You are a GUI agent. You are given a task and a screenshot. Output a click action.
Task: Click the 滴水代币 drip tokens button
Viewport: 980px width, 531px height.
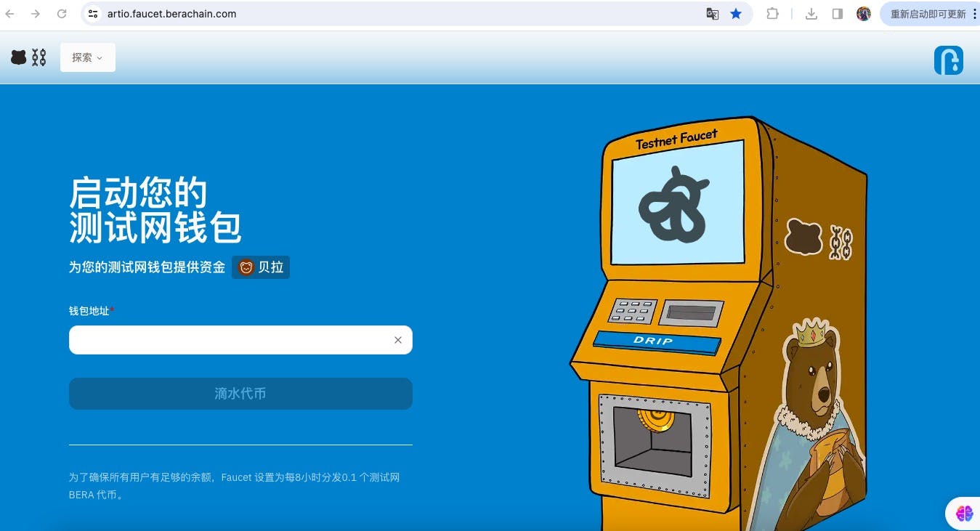(240, 394)
